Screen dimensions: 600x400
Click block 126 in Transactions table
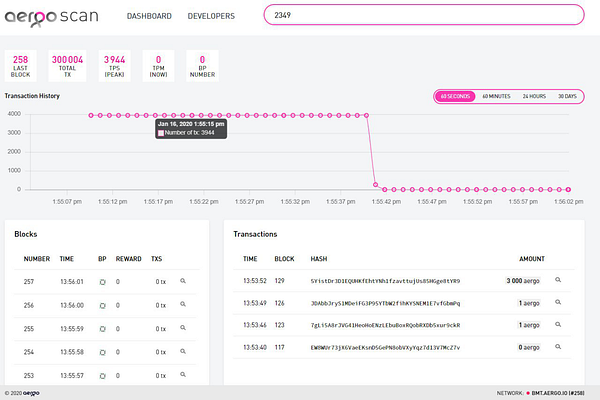tap(280, 303)
